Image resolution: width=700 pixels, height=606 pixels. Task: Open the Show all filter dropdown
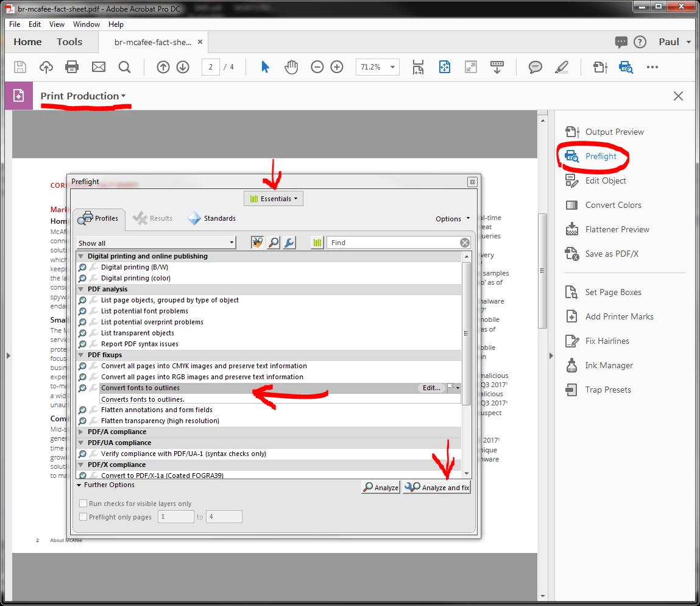point(156,243)
